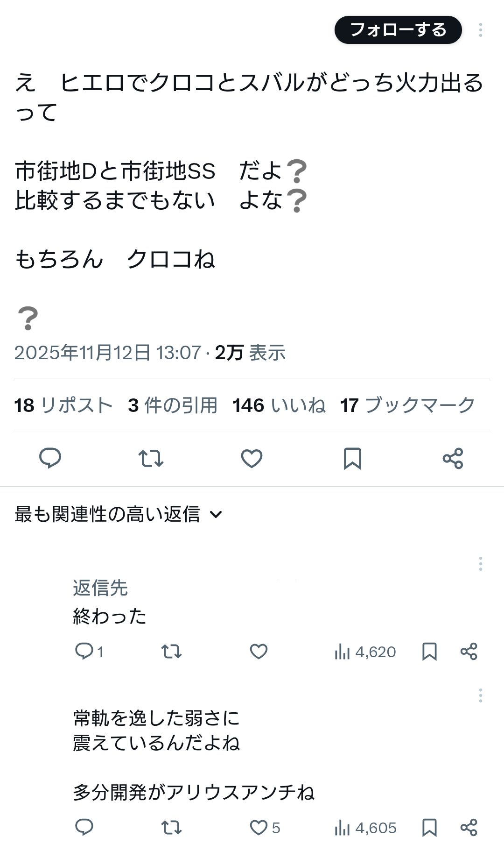
Task: Share the reply with 4,605 views
Action: coord(469,828)
